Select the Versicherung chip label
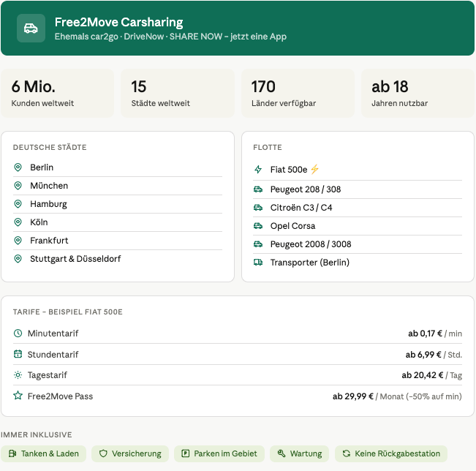Screen dimensions: 476x471 pyautogui.click(x=137, y=453)
